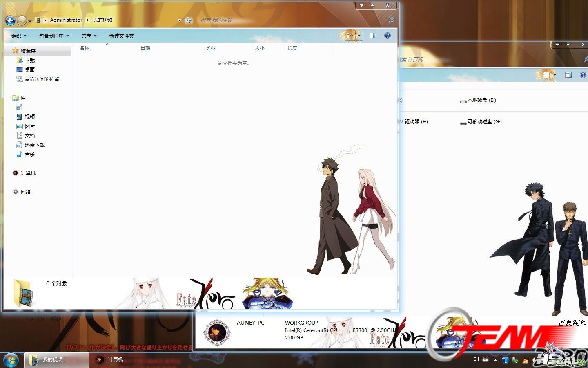The width and height of the screenshot is (588, 368).
Task: Click the unnamed library icon under 库
Action: [20, 107]
